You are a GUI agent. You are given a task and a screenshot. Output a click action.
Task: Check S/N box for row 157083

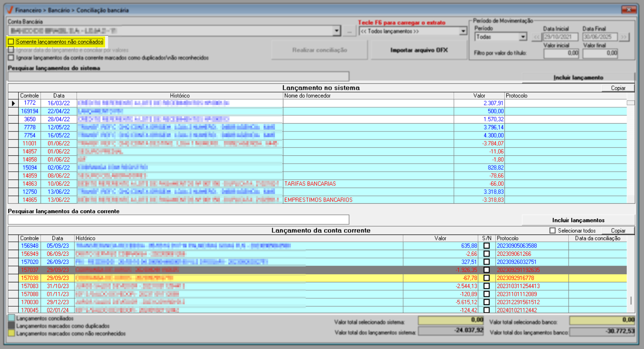487,286
